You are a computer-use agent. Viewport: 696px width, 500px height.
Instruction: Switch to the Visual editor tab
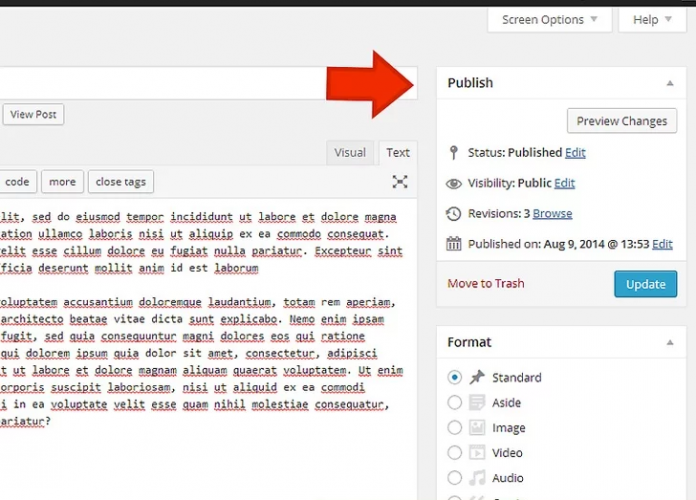pyautogui.click(x=350, y=153)
